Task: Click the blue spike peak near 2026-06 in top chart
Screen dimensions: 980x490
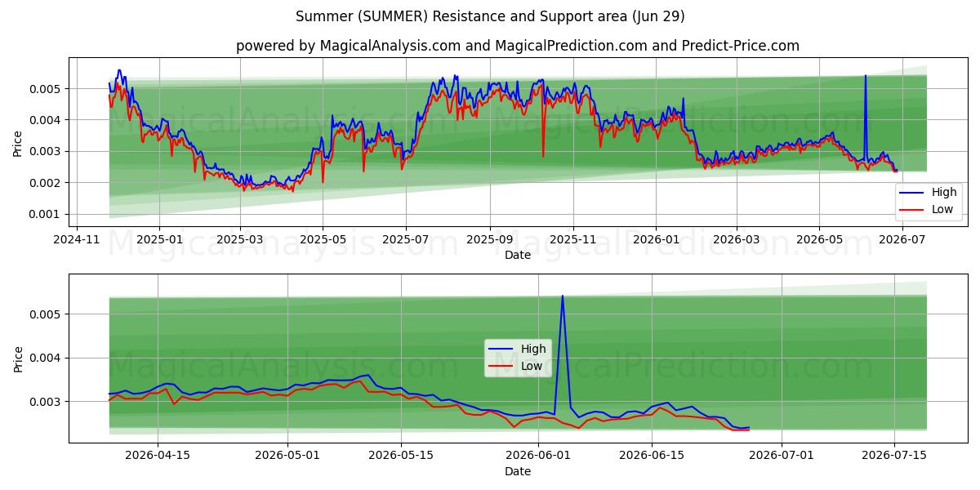Action: [866, 76]
